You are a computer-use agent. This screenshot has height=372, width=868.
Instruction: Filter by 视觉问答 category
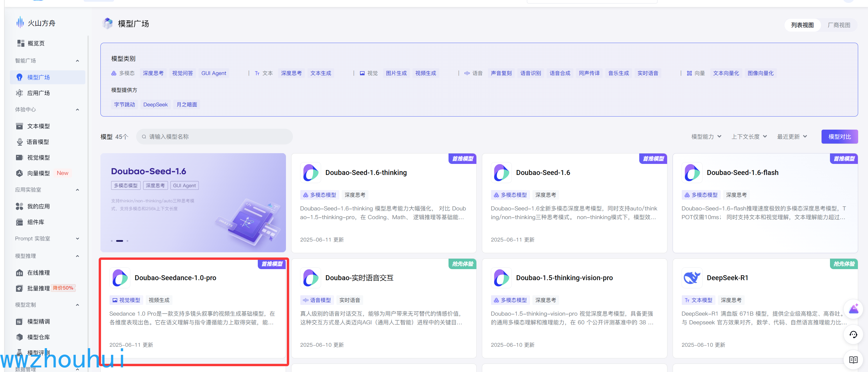(x=182, y=73)
